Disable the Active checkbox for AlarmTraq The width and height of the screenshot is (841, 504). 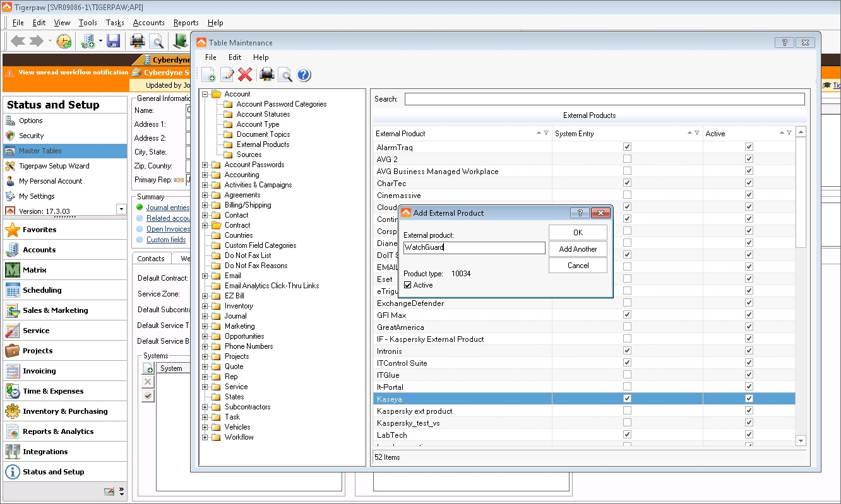point(749,146)
